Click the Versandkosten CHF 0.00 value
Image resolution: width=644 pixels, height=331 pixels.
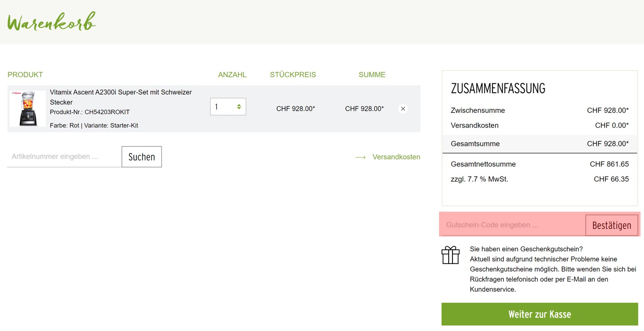612,125
